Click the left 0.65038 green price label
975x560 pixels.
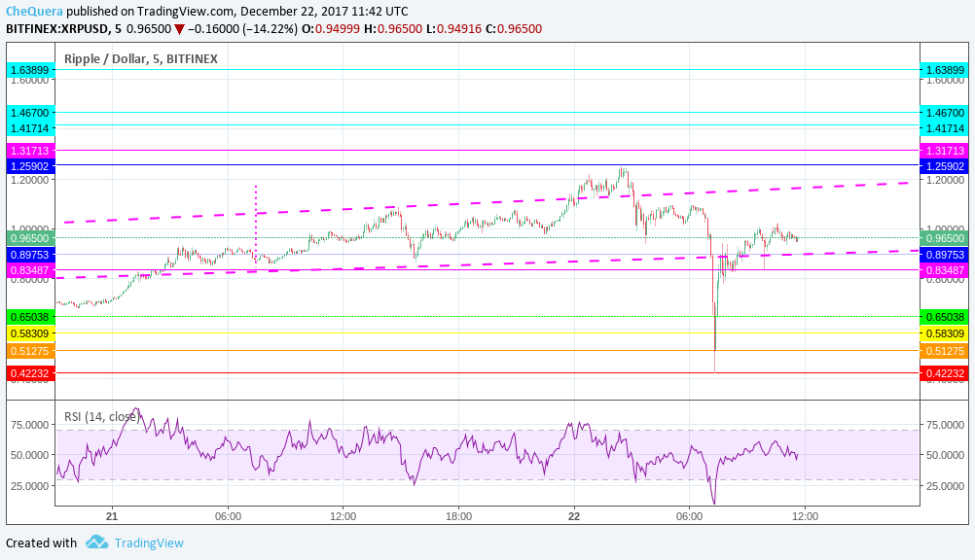click(x=28, y=316)
